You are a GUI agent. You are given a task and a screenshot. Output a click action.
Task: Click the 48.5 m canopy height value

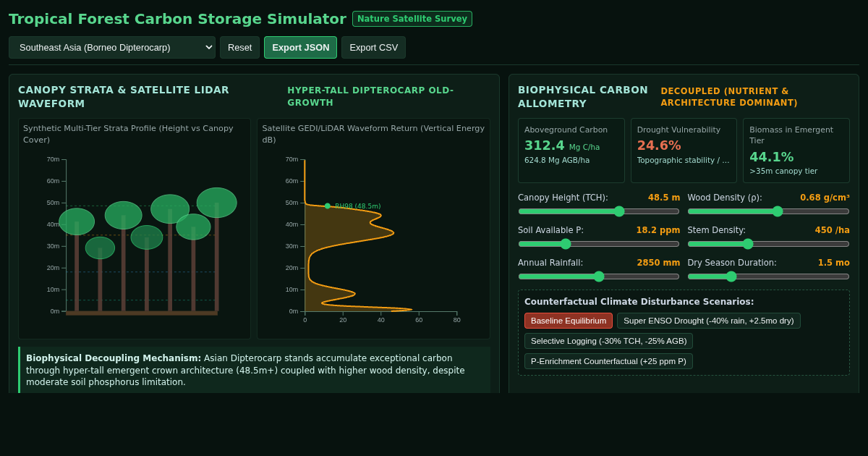[x=664, y=198]
